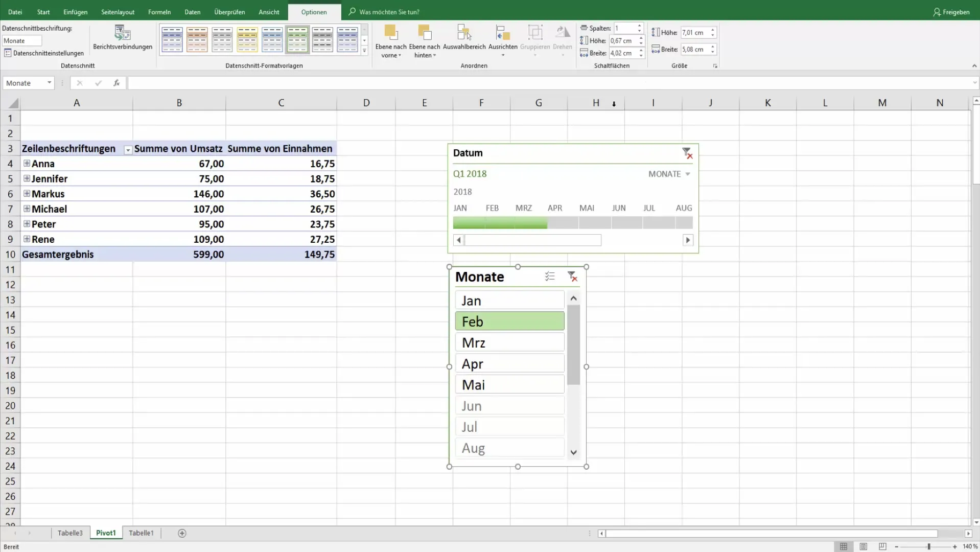Click timeline scroll left arrow
This screenshot has width=980, height=552.
click(458, 240)
